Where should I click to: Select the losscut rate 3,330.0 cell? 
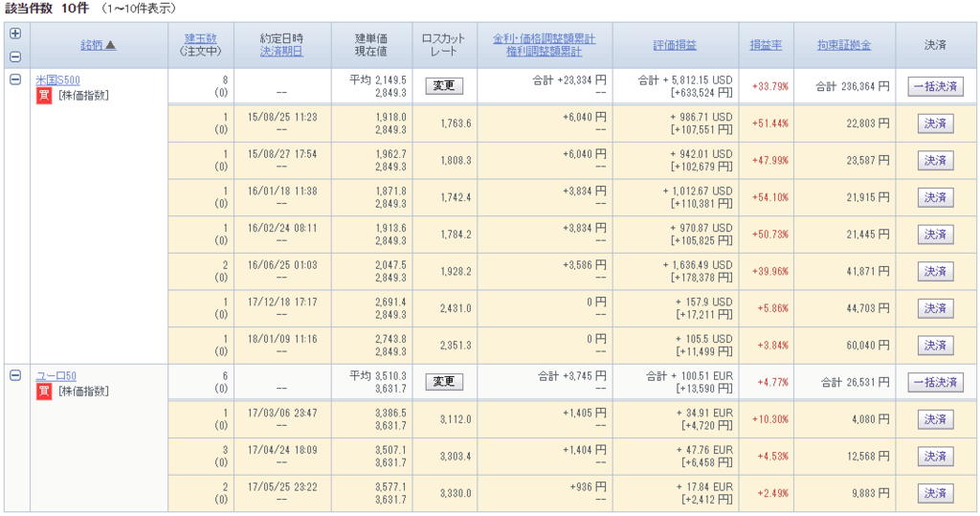(456, 493)
